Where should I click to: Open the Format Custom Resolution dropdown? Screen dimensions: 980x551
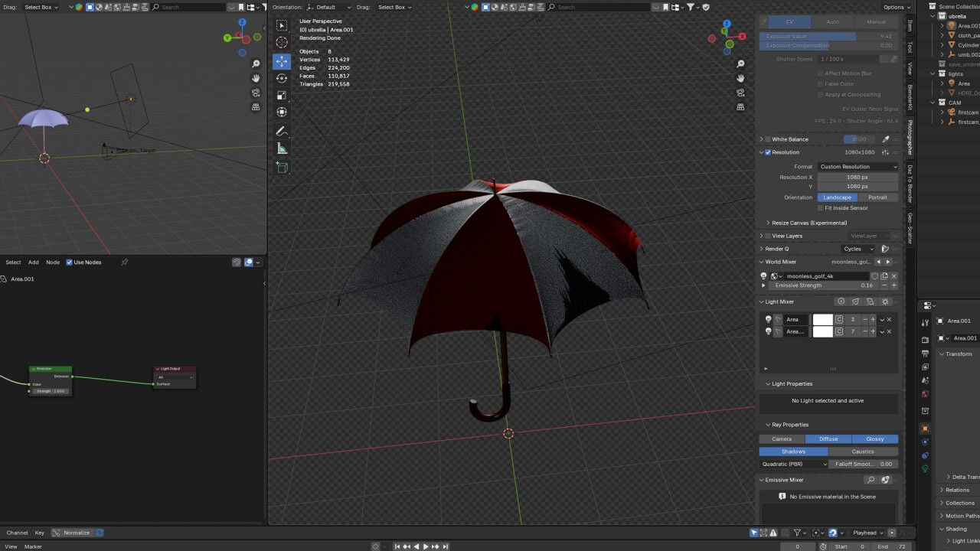coord(857,167)
